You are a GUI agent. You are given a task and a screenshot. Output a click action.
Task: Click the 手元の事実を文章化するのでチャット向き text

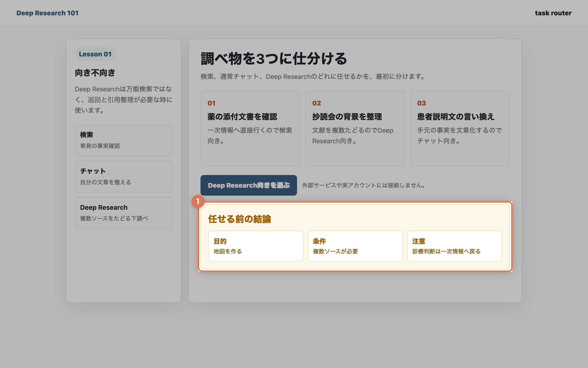point(459,136)
